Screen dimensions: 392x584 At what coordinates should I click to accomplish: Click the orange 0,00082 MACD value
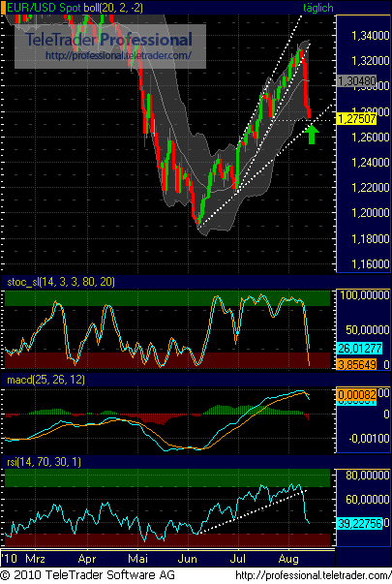356,394
